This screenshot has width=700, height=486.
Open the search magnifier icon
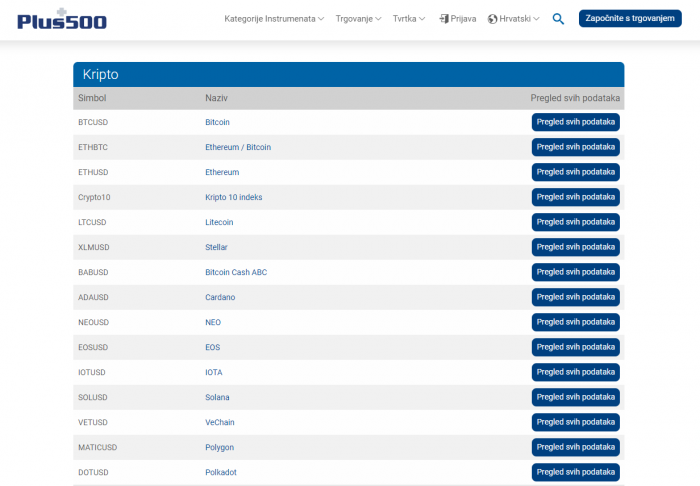click(x=558, y=19)
